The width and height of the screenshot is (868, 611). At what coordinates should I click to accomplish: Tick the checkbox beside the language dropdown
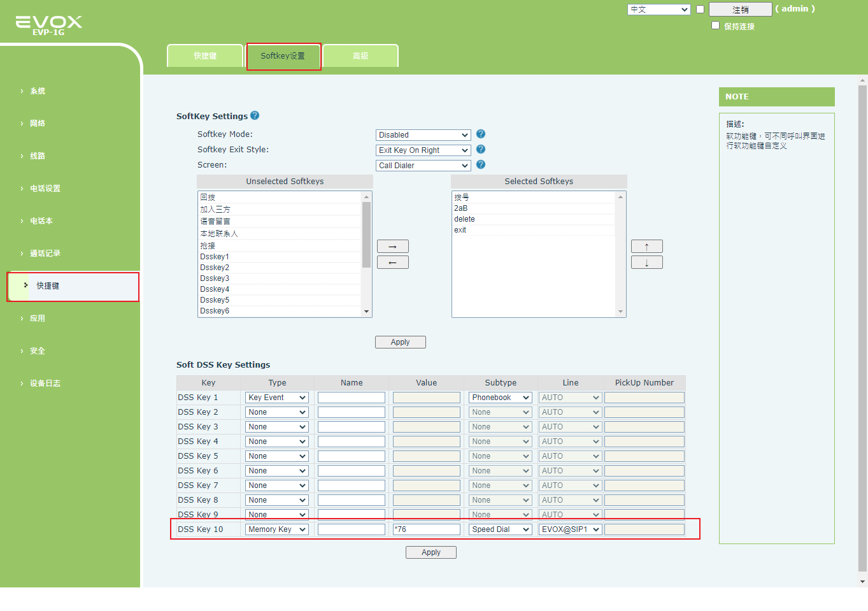click(x=700, y=10)
